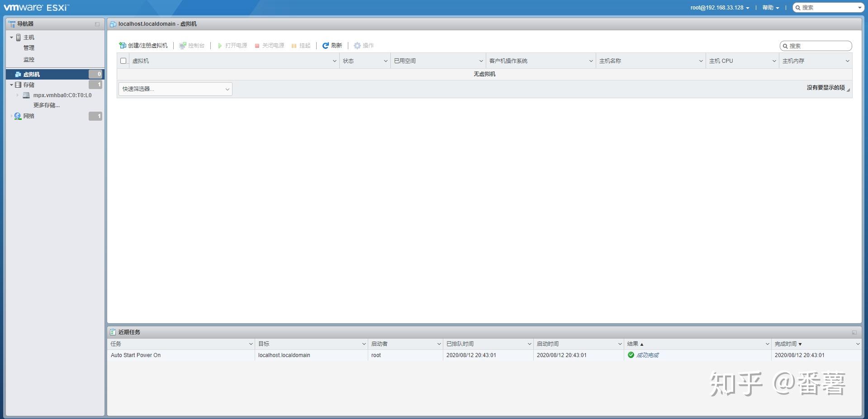Select the pin icon on the 导航器 panel header
The height and width of the screenshot is (419, 868).
tap(97, 24)
